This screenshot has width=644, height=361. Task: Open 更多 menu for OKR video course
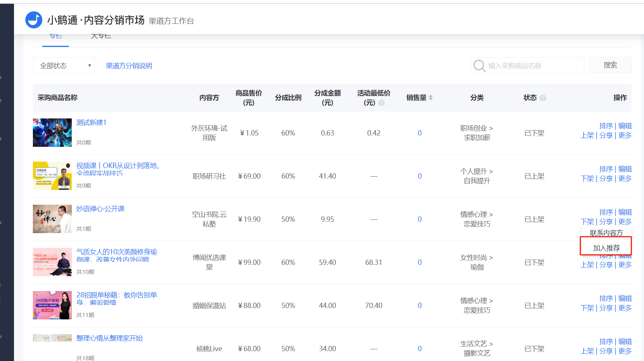pos(625,179)
